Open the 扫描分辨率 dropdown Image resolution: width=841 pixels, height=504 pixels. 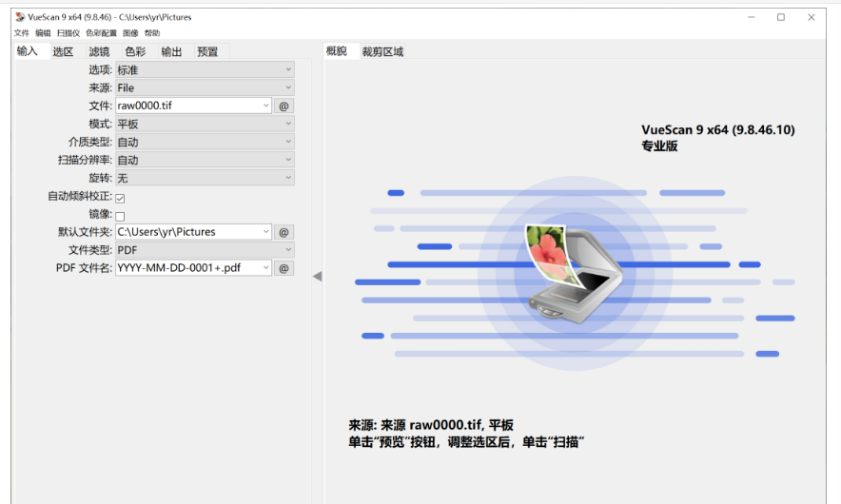pos(205,160)
